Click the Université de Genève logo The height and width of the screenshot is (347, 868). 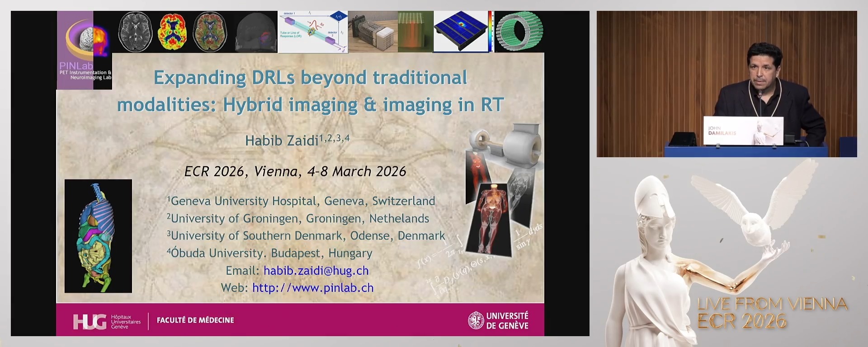[498, 320]
